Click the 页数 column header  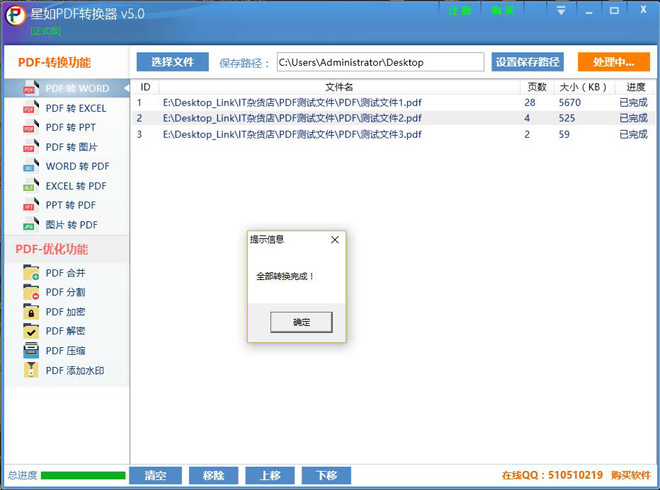coord(537,87)
